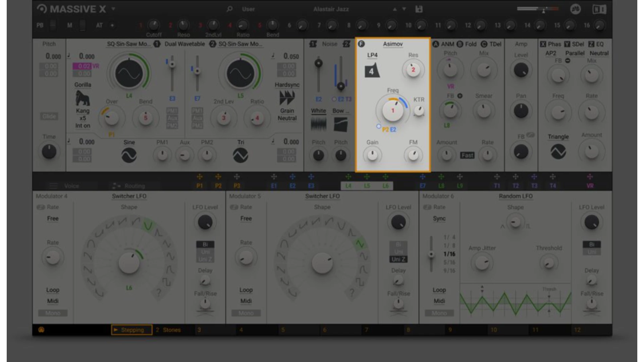This screenshot has width=644, height=362.
Task: Switch to the L5 modulator tab
Action: [x=367, y=186]
